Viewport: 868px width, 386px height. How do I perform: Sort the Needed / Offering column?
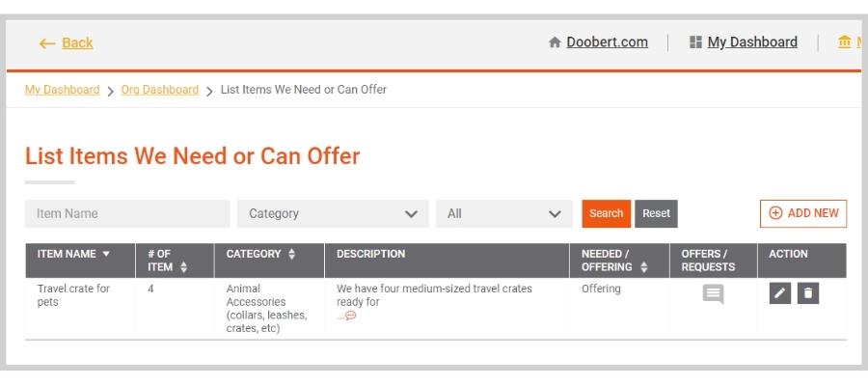[643, 267]
